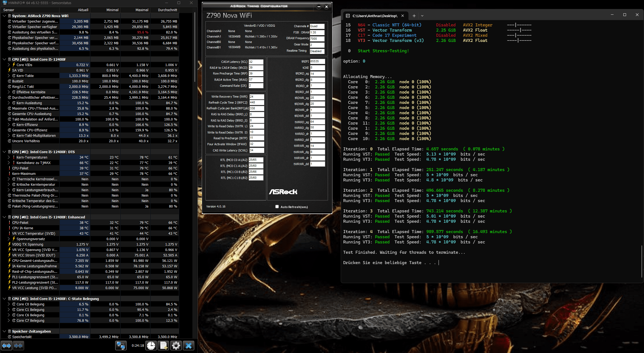
Task: Click lightning icon beside VR VCC Strom
Action: coord(10,255)
